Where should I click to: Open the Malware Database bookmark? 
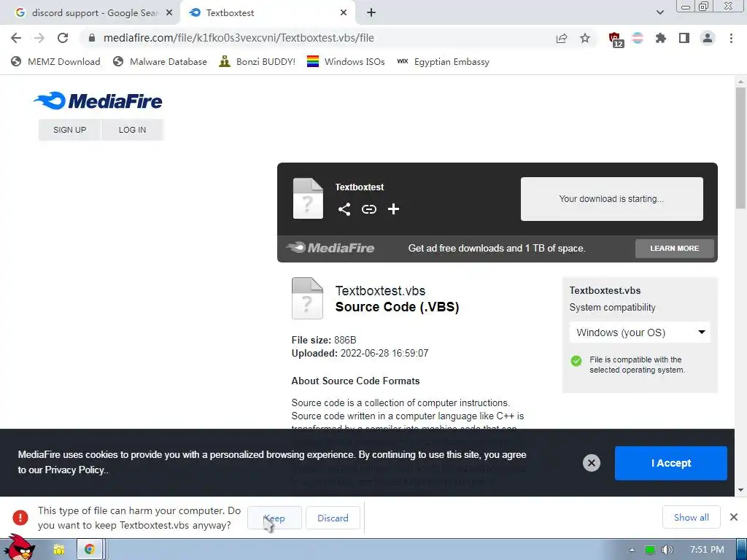160,61
